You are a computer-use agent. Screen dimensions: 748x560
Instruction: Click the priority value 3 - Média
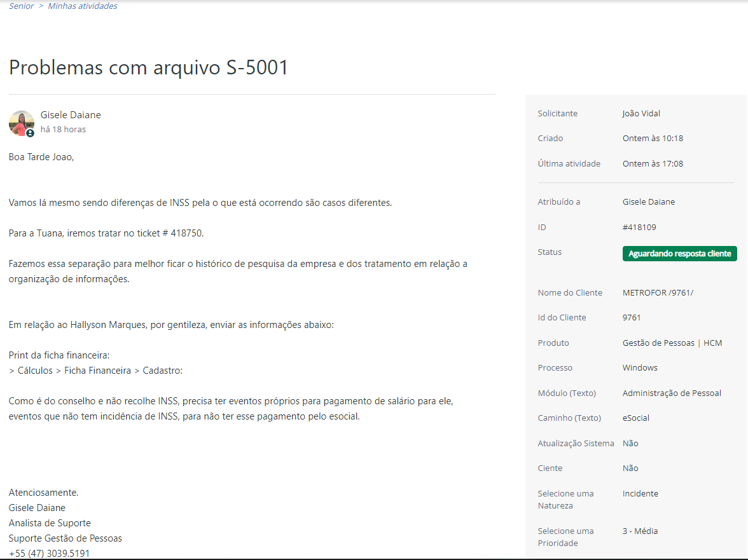(x=640, y=531)
